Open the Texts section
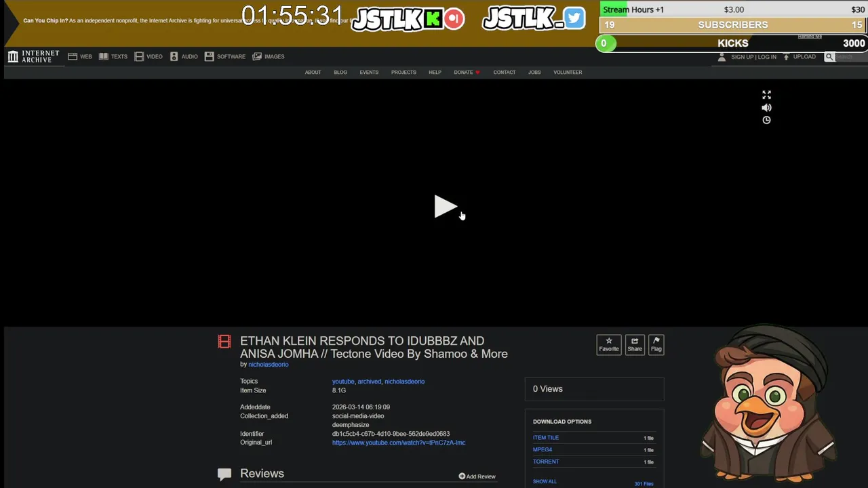The height and width of the screenshot is (488, 868). coord(113,57)
